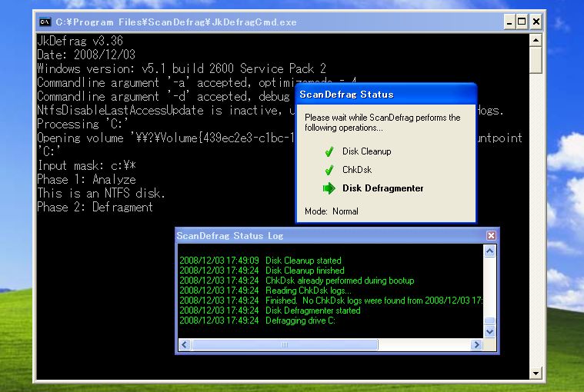Close the ScanDefrag Status Log window
Viewport: 584px width, 392px height.
pos(491,235)
